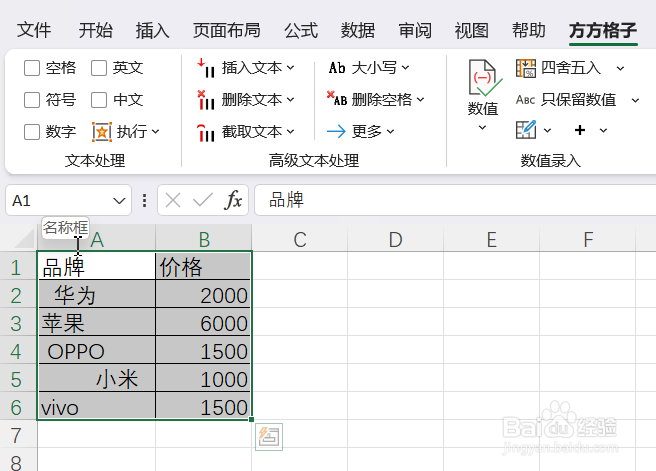Check the 符号 checkbox

[x=32, y=100]
